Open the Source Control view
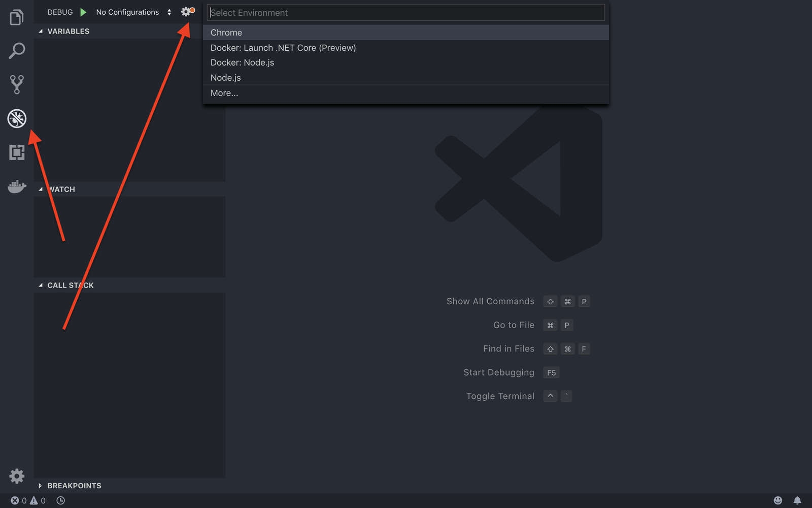The height and width of the screenshot is (508, 812). point(17,84)
